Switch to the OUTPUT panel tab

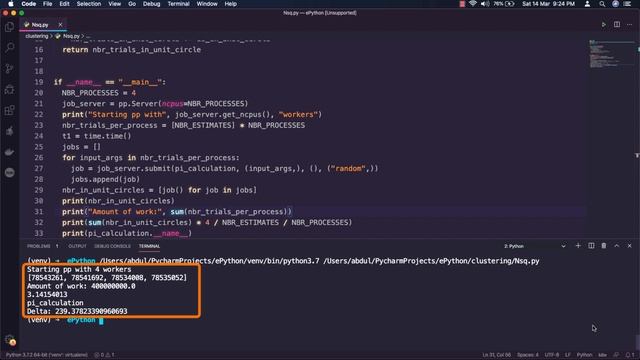pos(77,246)
